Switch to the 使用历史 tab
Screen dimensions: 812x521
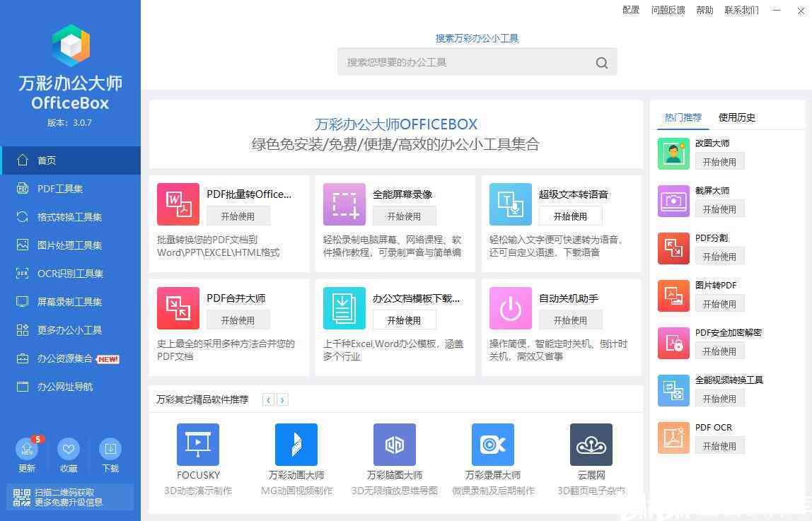737,117
